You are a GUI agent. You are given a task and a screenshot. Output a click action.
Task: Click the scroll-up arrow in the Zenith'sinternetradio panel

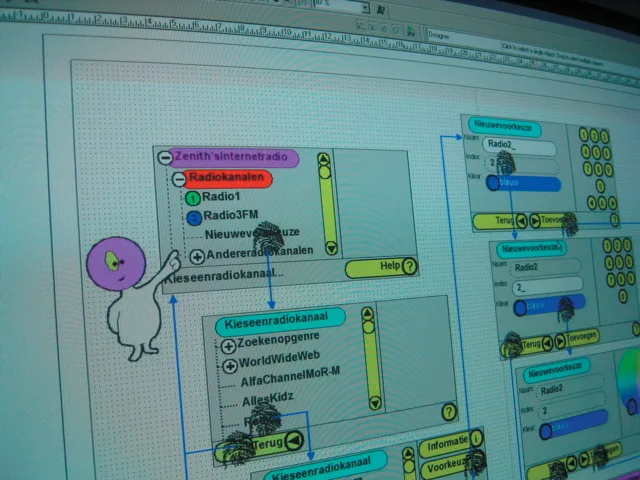click(x=324, y=159)
